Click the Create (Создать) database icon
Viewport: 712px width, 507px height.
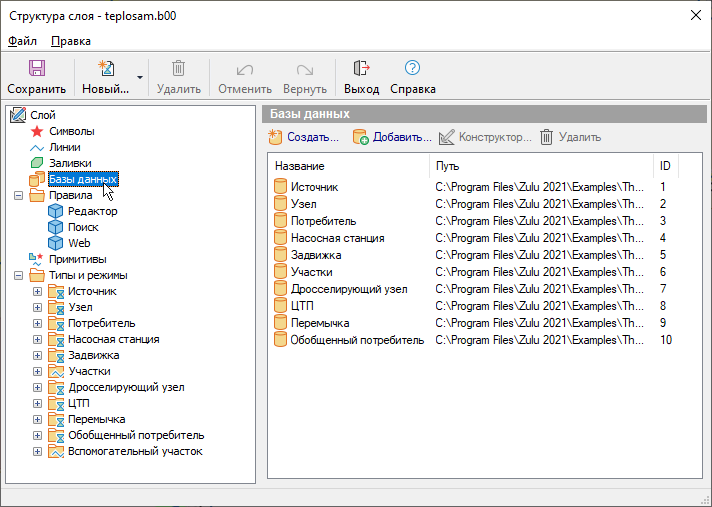pos(276,137)
